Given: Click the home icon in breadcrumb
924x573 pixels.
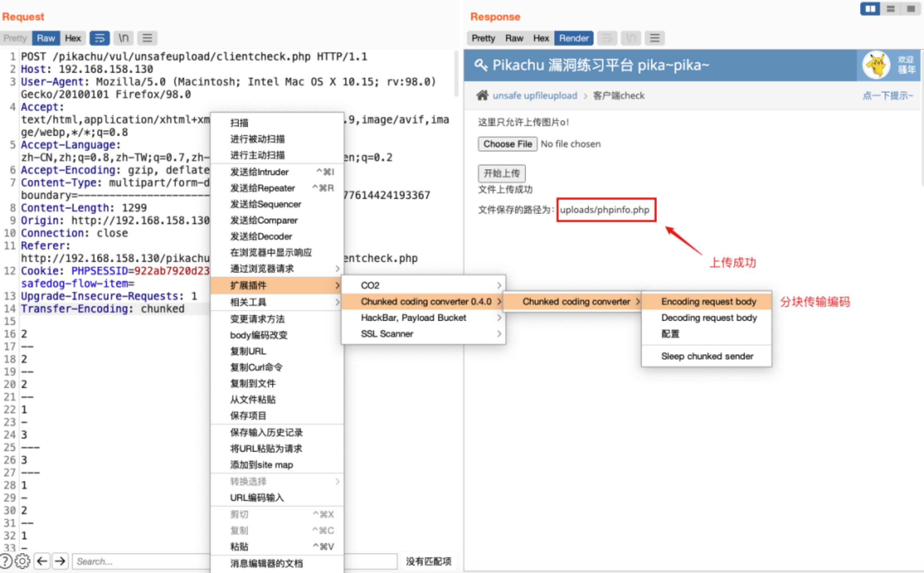Looking at the screenshot, I should click(482, 95).
